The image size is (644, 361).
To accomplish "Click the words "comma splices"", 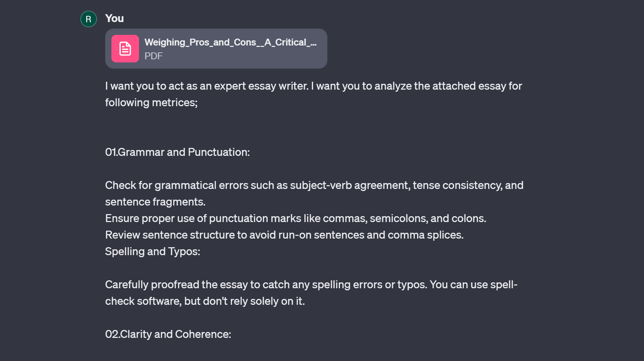I will [425, 235].
